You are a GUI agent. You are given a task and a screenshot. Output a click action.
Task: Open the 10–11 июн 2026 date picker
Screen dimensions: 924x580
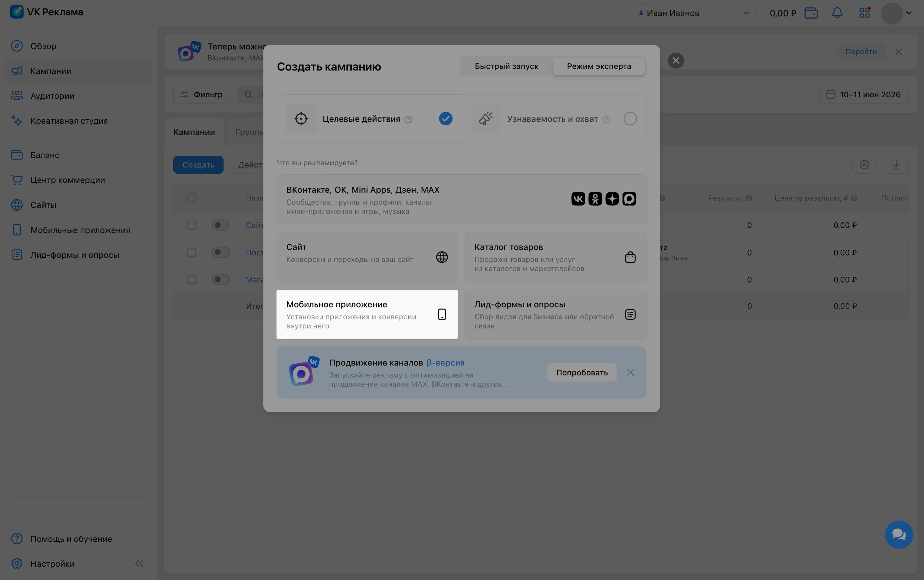tap(864, 95)
